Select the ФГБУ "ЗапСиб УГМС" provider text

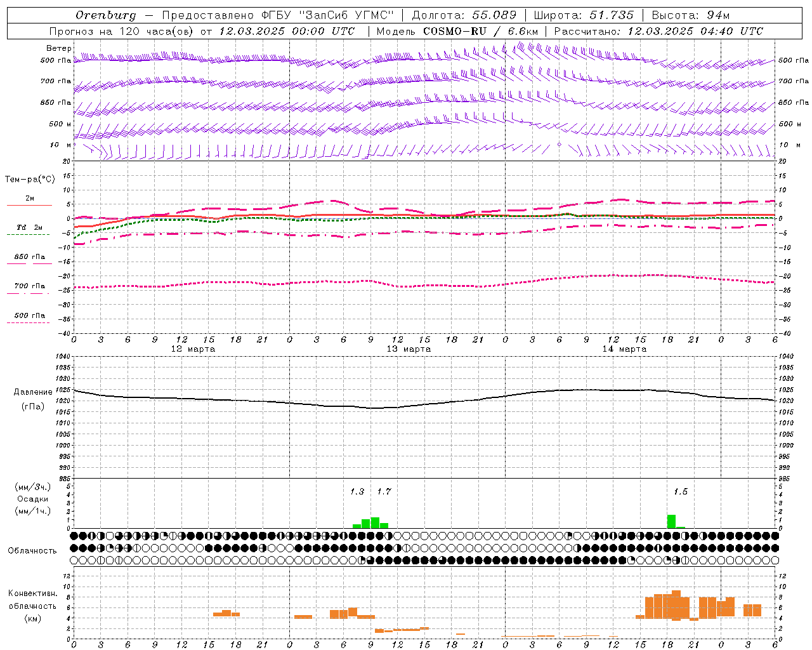tap(328, 15)
